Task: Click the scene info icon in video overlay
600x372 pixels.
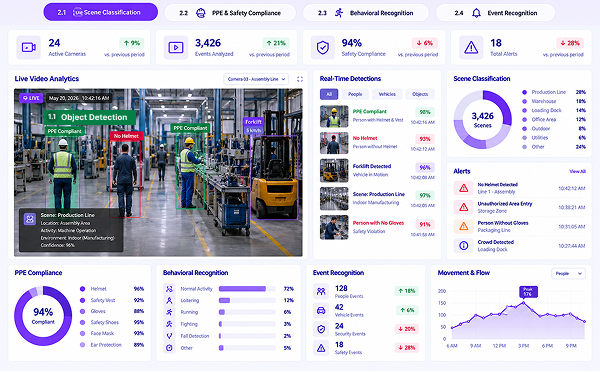Action: click(x=30, y=219)
